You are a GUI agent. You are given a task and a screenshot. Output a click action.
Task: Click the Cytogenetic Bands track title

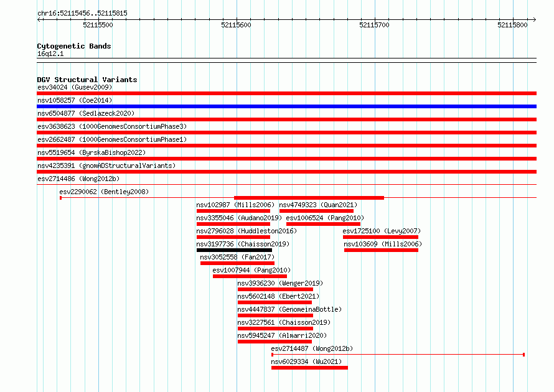point(74,46)
